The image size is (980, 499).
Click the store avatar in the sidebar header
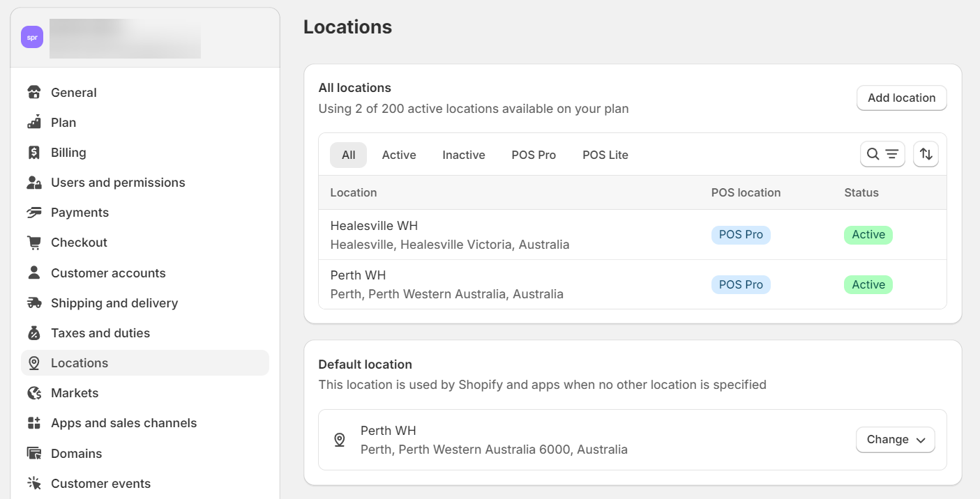(32, 37)
